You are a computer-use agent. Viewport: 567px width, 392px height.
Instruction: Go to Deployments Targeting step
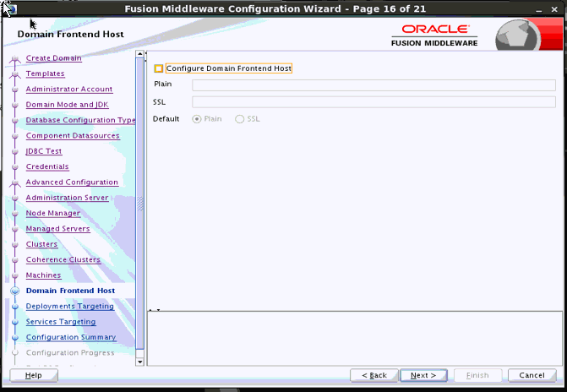point(70,307)
